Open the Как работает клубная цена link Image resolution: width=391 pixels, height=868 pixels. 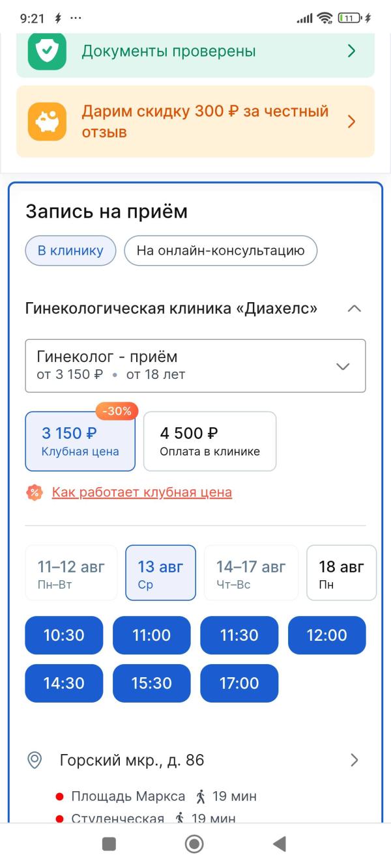(142, 492)
